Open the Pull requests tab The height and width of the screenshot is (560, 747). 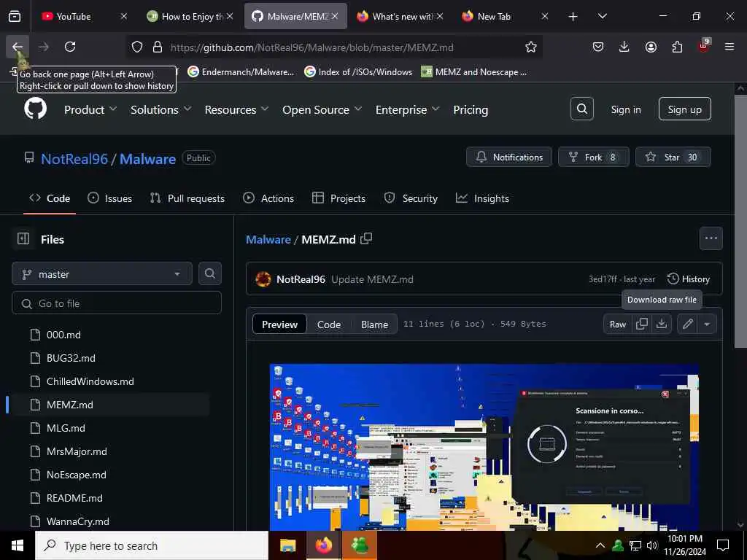[x=187, y=198]
